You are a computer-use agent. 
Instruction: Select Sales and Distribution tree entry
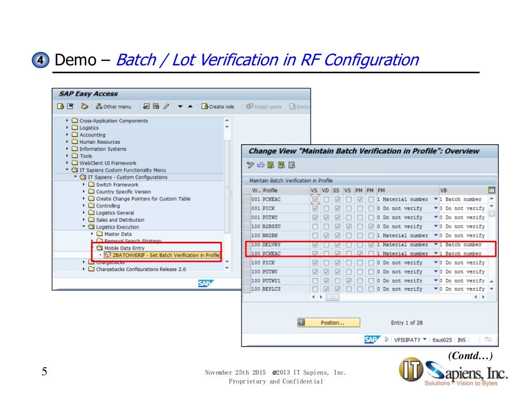(x=120, y=220)
